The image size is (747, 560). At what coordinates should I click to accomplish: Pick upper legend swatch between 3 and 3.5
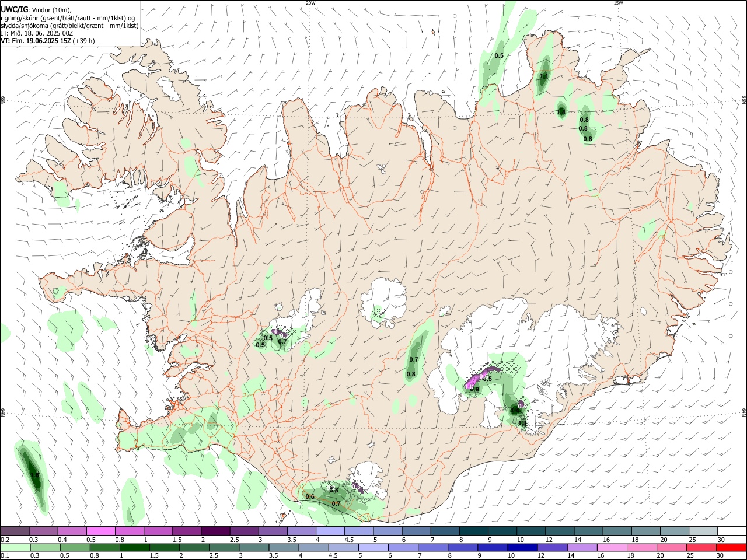point(273,531)
